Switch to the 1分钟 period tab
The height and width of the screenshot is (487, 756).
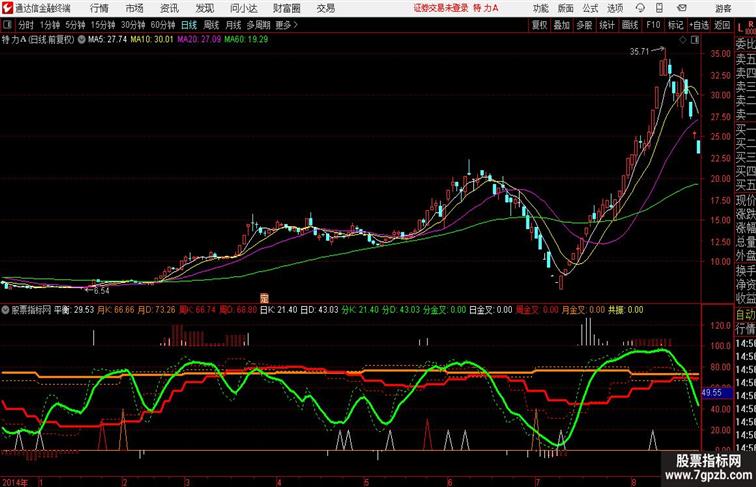click(x=50, y=25)
